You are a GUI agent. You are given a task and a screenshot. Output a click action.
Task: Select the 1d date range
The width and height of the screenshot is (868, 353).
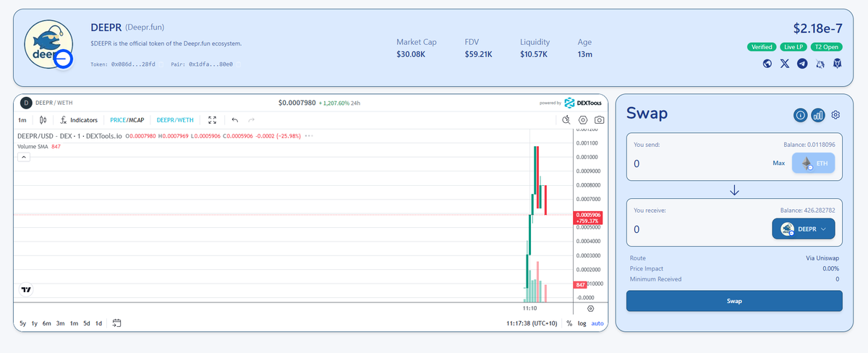99,323
